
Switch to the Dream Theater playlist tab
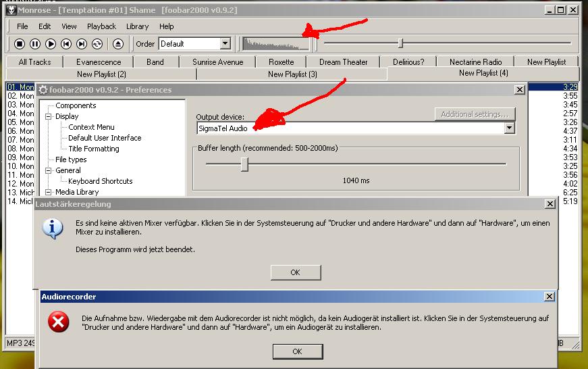click(x=344, y=62)
